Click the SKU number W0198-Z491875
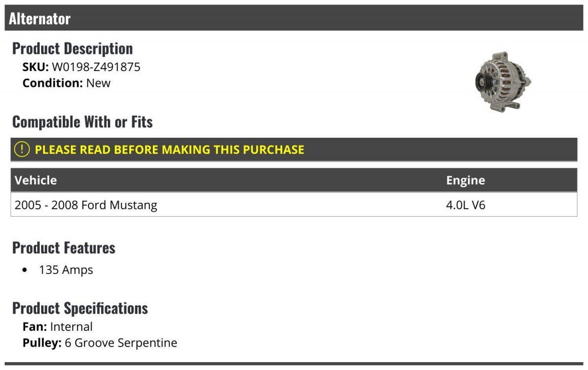This screenshot has height=370, width=588. (96, 67)
